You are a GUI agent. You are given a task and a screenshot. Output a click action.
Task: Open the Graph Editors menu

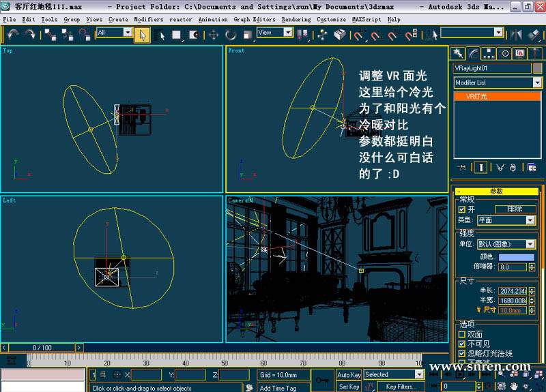click(x=255, y=20)
